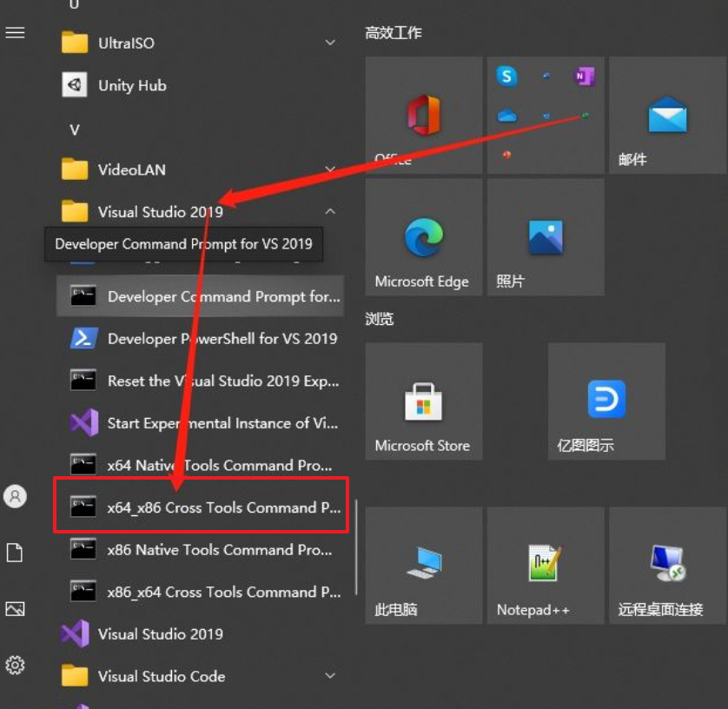This screenshot has height=709, width=728.
Task: Open Remote Desktop Connection (远程桌面连接) tile
Action: click(x=667, y=565)
